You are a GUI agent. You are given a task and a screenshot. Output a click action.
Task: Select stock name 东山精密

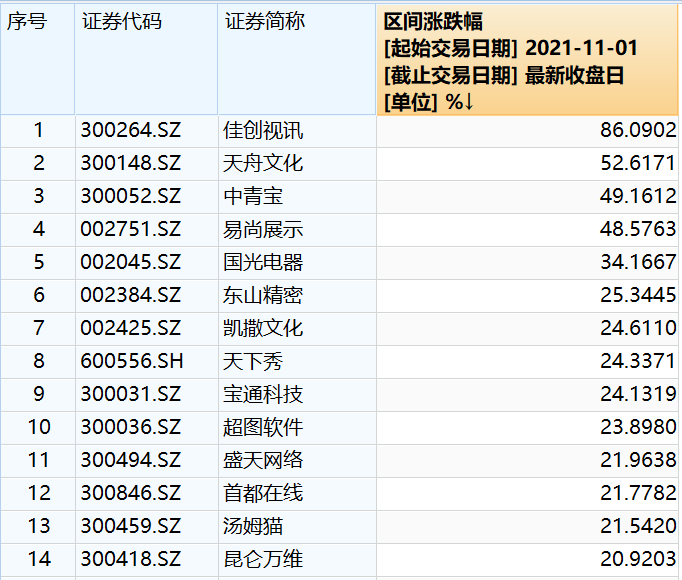pyautogui.click(x=263, y=295)
